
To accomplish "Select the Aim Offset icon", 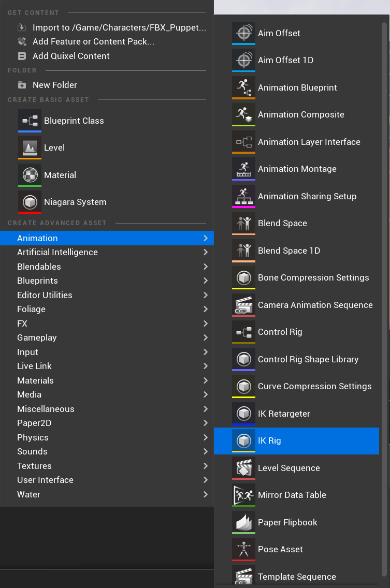I will click(x=243, y=33).
